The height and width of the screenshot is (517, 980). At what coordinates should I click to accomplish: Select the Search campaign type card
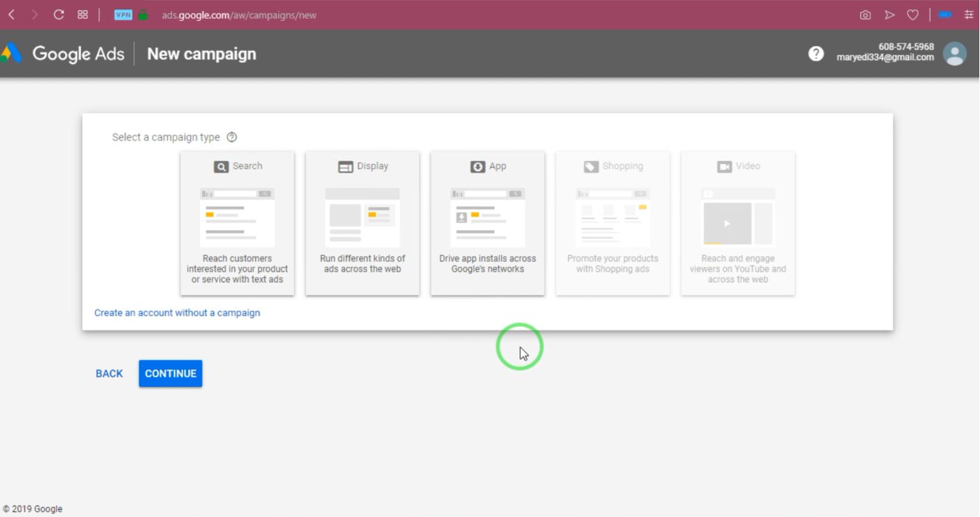point(237,224)
